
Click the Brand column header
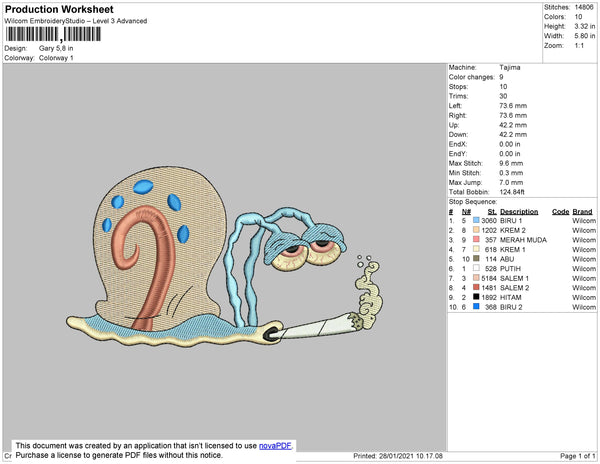pos(582,212)
